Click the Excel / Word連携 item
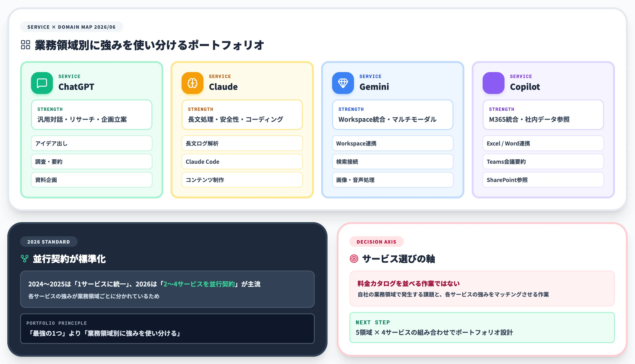 tap(543, 143)
